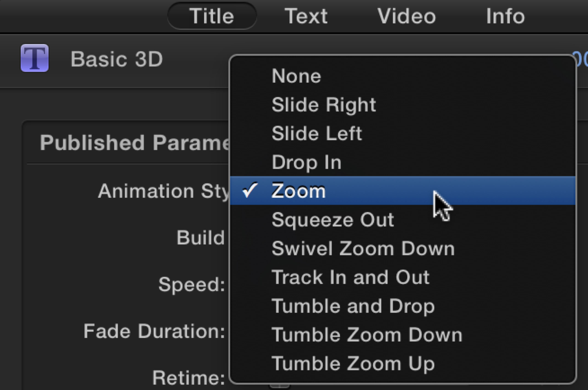Open the Info inspector tab
Image resolution: width=588 pixels, height=390 pixels.
(x=505, y=16)
